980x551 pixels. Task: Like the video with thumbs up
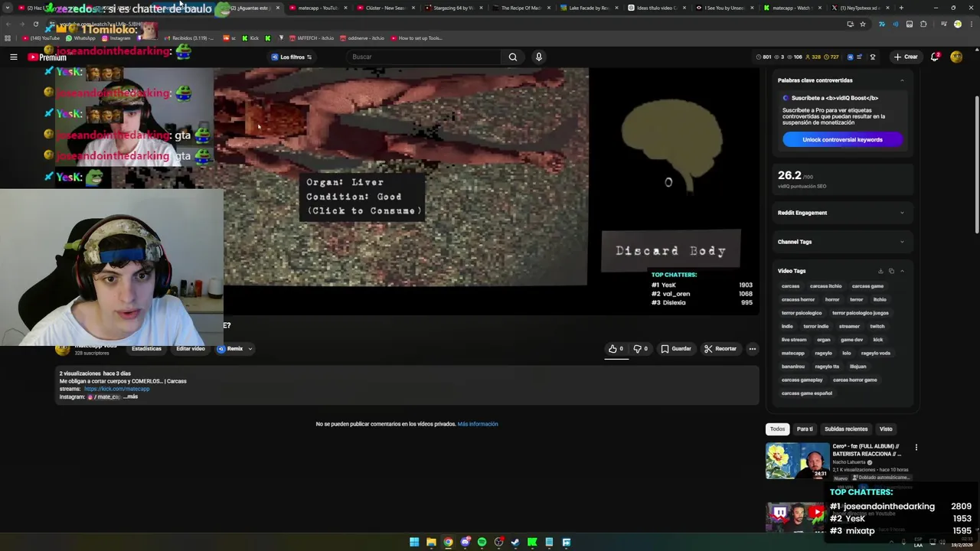click(x=616, y=349)
